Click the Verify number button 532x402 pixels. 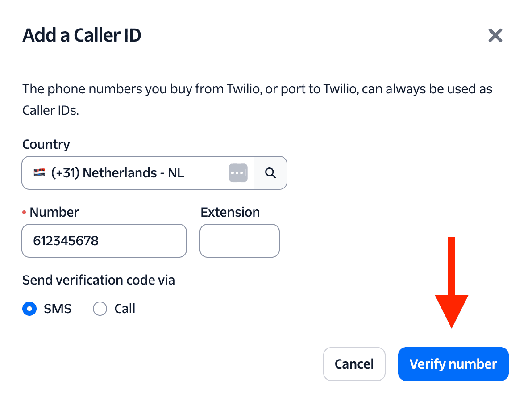point(453,364)
